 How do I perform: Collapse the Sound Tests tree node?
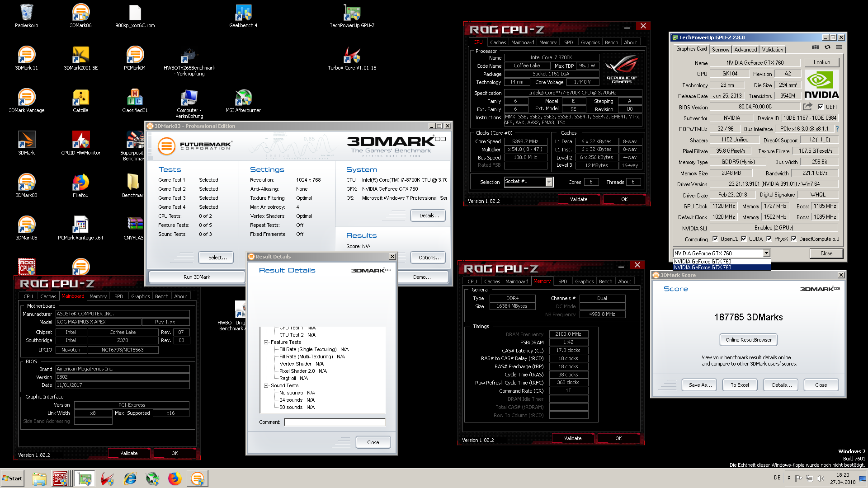coord(266,385)
